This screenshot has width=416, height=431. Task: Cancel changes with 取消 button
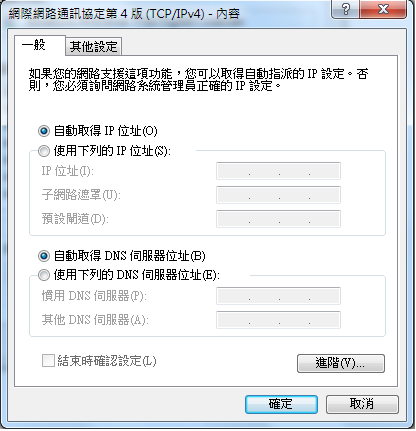point(362,404)
